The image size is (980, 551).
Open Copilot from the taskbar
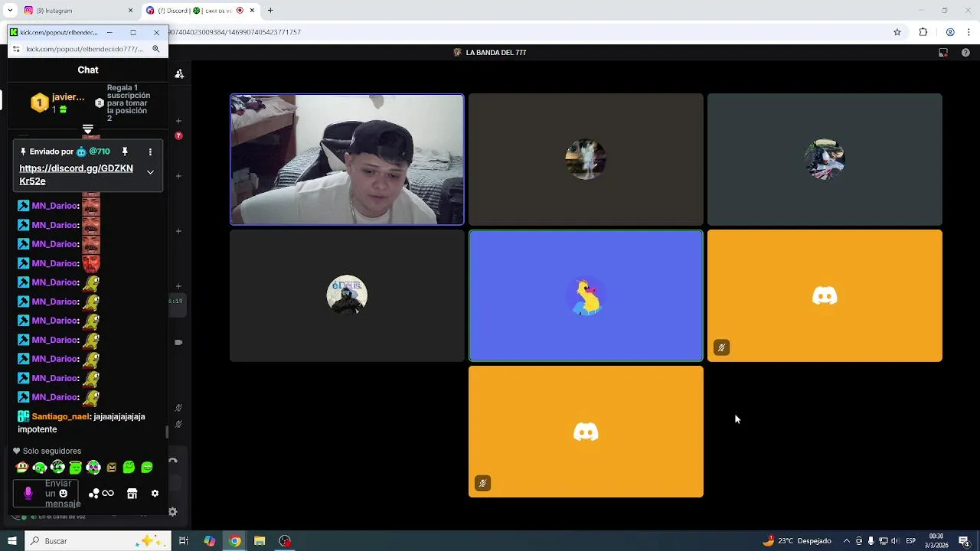tap(209, 541)
